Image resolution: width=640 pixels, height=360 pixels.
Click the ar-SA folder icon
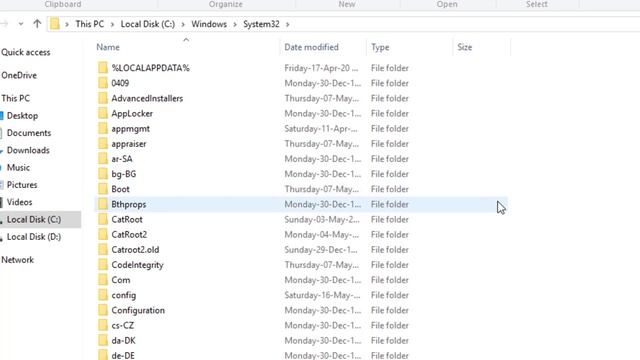[x=103, y=158]
